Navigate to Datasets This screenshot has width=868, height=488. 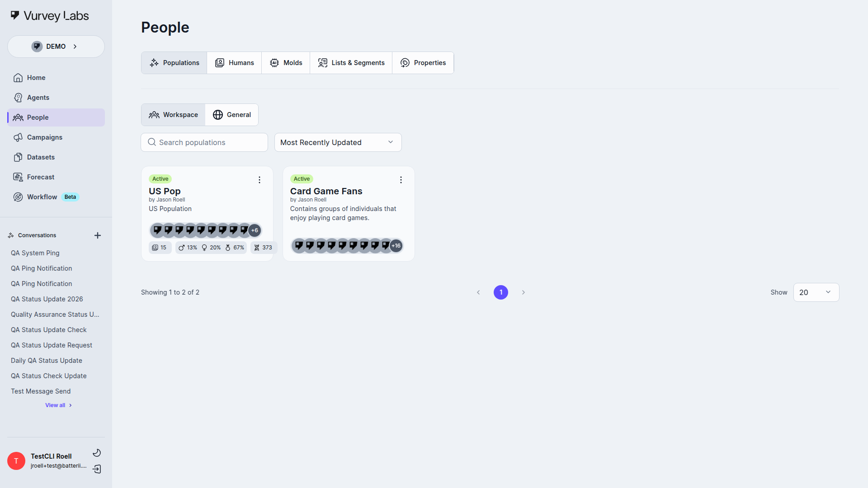point(41,157)
